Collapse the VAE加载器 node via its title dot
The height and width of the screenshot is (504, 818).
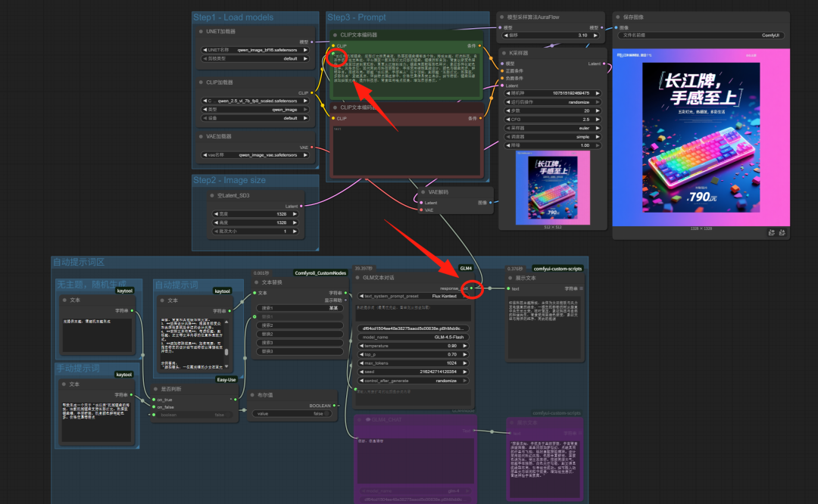[x=201, y=136]
